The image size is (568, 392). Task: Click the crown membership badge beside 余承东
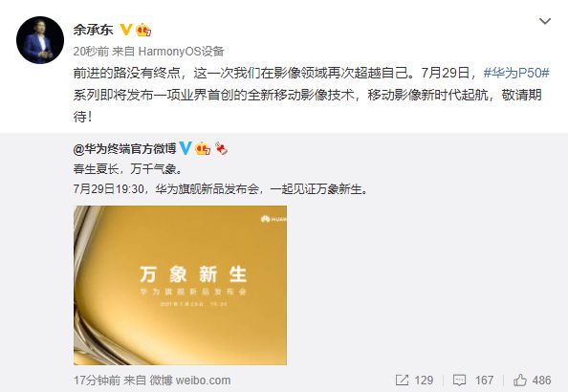pos(143,30)
